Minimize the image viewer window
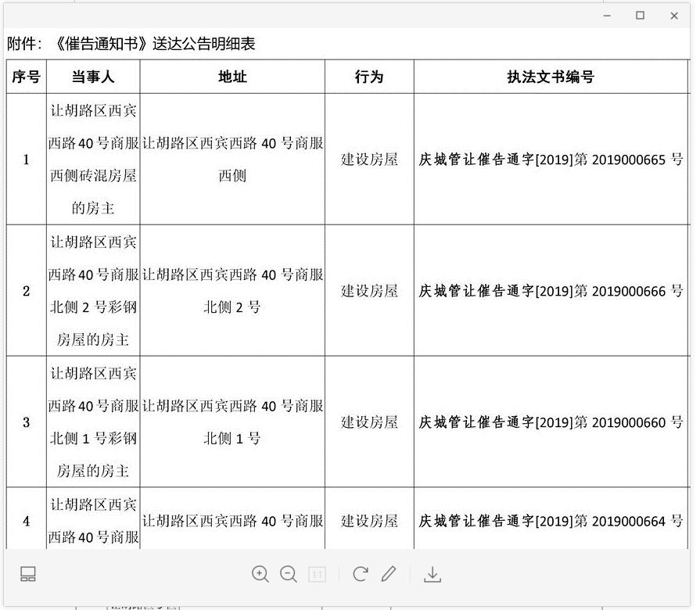This screenshot has width=700, height=610. point(606,16)
